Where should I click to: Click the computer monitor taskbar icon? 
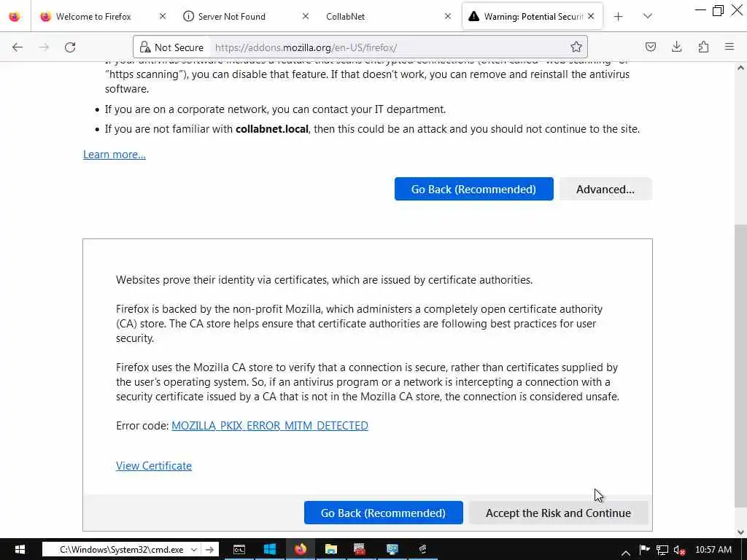coord(392,550)
